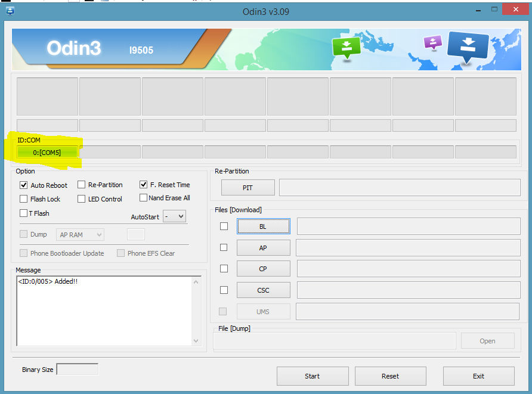Click the Message log scroll down arrow
532x394 pixels.
196,340
